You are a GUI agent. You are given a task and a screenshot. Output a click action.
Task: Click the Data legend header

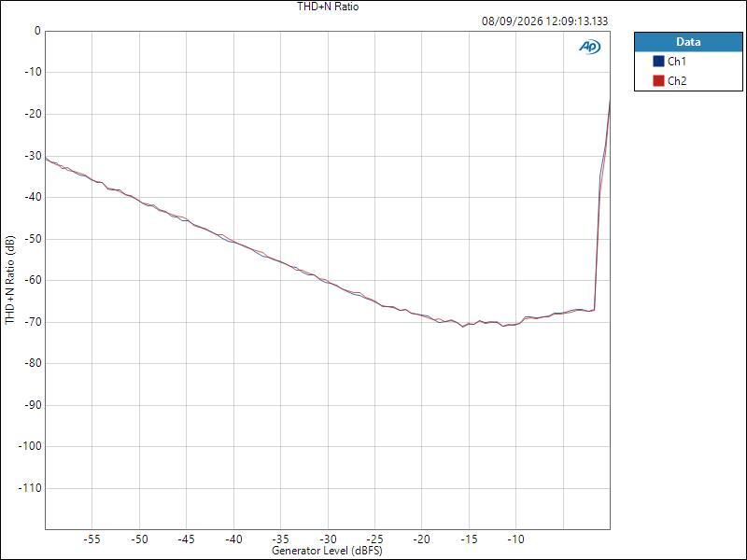pos(688,42)
